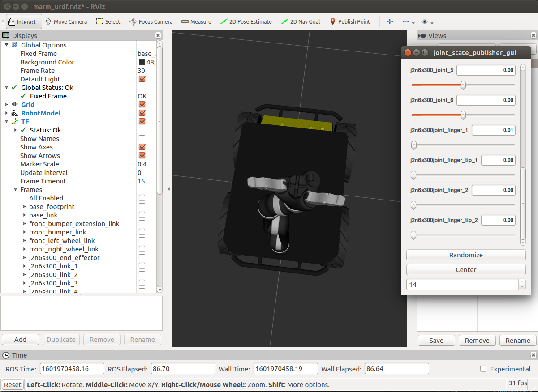Disable the RobotModel display checkbox
This screenshot has width=538, height=392.
[x=142, y=113]
